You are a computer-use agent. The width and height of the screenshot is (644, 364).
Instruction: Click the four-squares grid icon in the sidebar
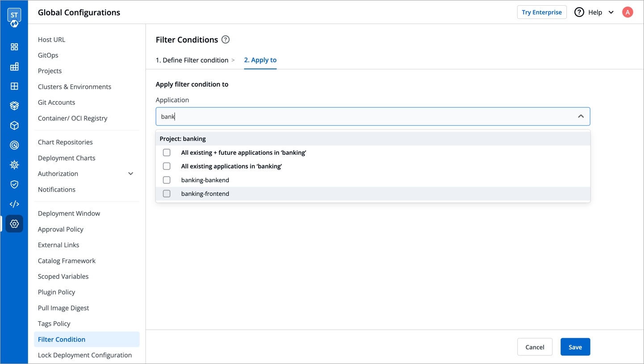click(14, 47)
